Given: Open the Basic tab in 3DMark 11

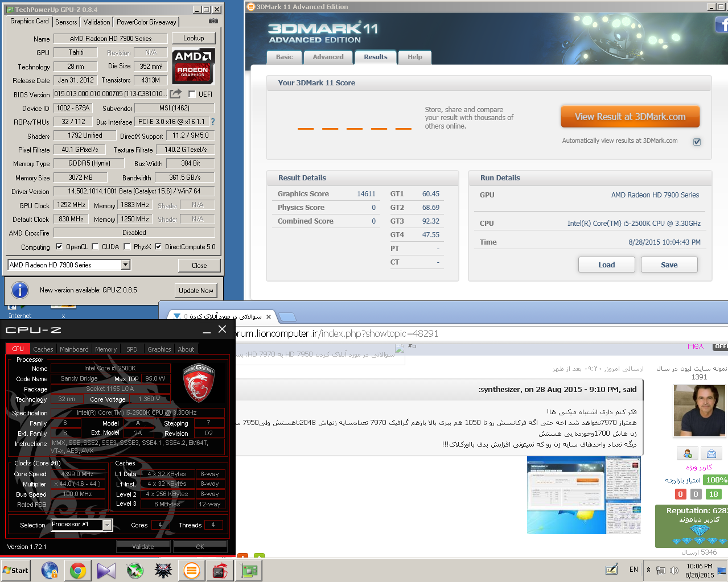Looking at the screenshot, I should point(284,57).
